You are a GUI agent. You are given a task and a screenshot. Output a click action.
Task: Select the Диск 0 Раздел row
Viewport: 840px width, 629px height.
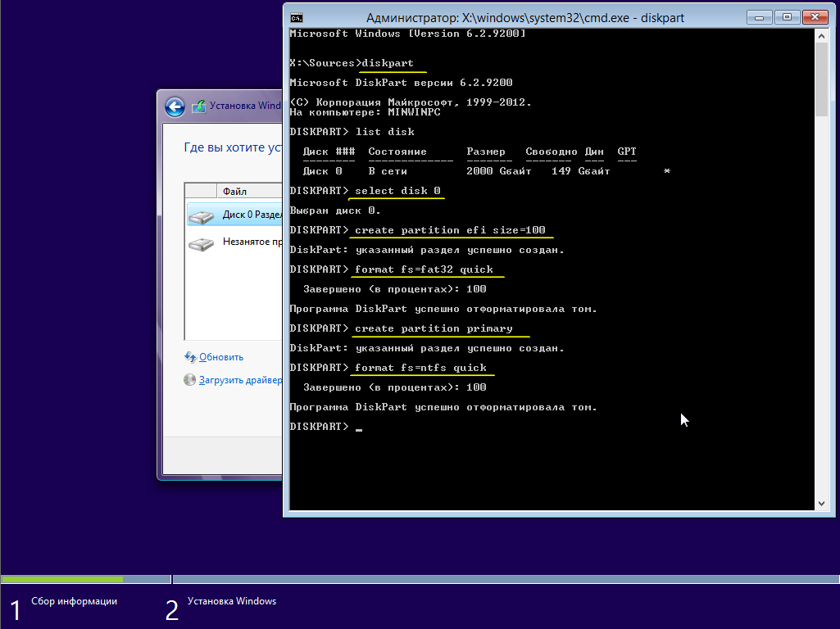point(234,215)
